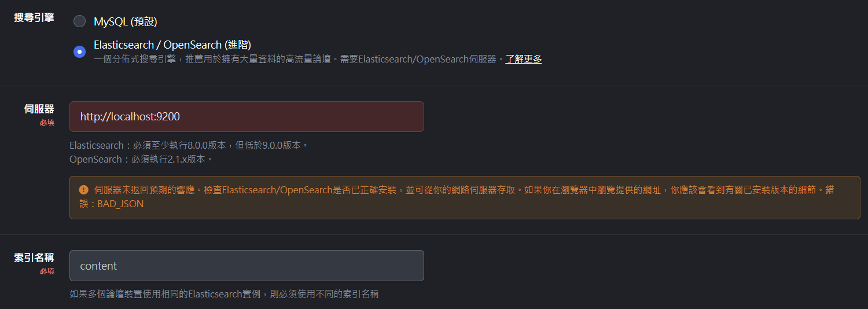The width and height of the screenshot is (868, 309).
Task: Click the MySQL (預設) option label
Action: 125,22
